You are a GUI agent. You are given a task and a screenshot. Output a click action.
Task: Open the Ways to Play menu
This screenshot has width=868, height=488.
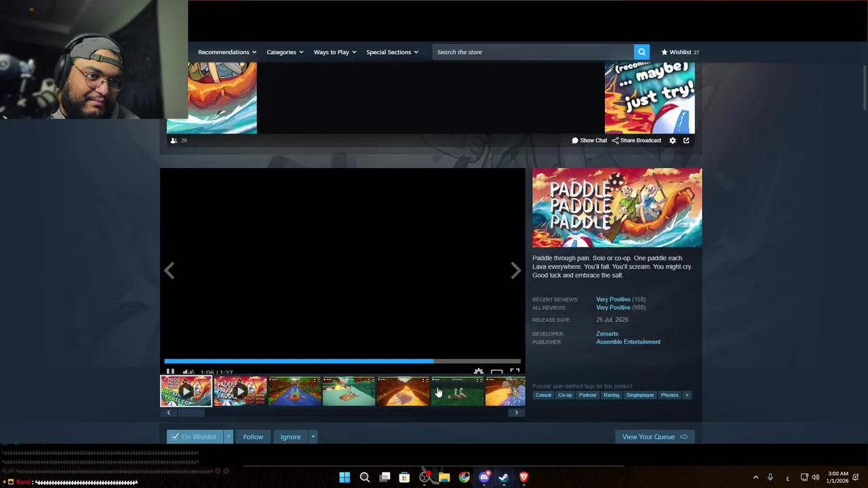click(x=335, y=52)
